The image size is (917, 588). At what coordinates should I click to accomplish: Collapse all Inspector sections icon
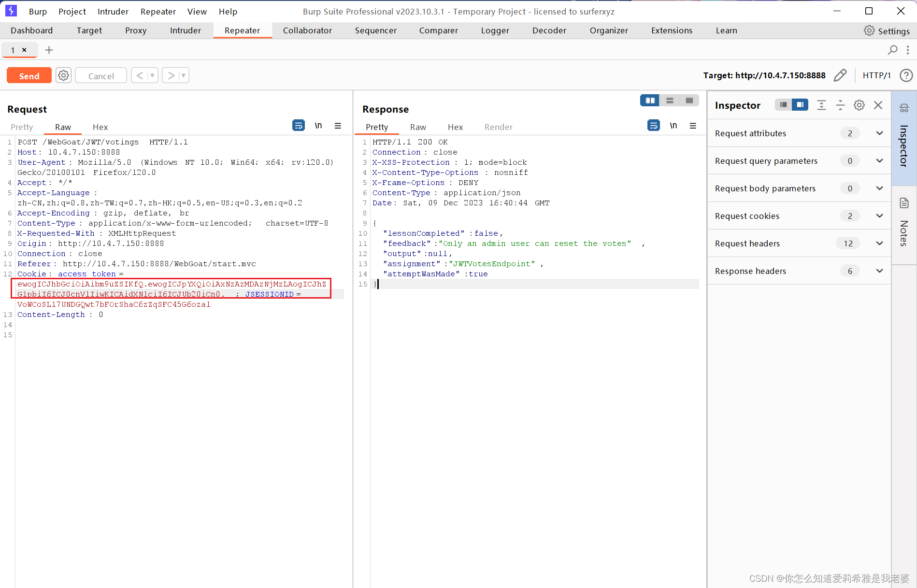click(x=840, y=105)
